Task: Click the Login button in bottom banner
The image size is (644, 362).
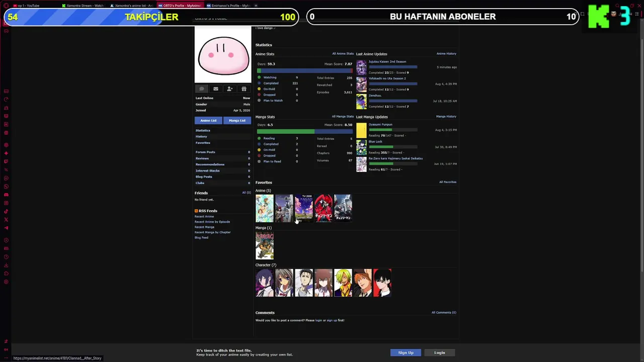Action: coord(440,352)
